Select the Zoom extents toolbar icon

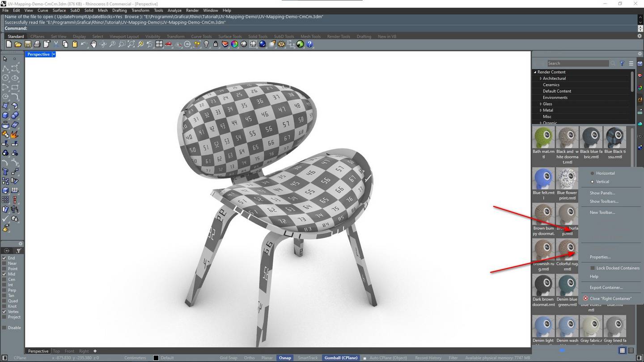pos(131,44)
